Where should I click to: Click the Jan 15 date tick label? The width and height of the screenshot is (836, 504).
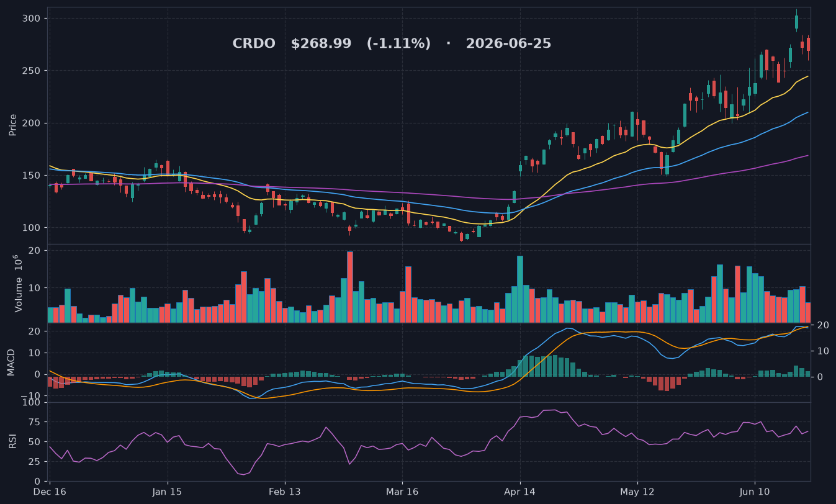[x=168, y=491]
